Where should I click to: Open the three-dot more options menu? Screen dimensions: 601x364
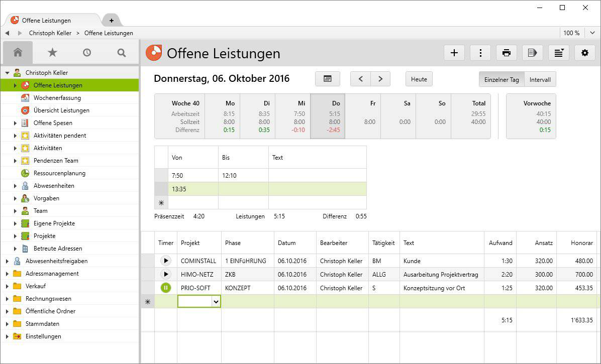[480, 53]
